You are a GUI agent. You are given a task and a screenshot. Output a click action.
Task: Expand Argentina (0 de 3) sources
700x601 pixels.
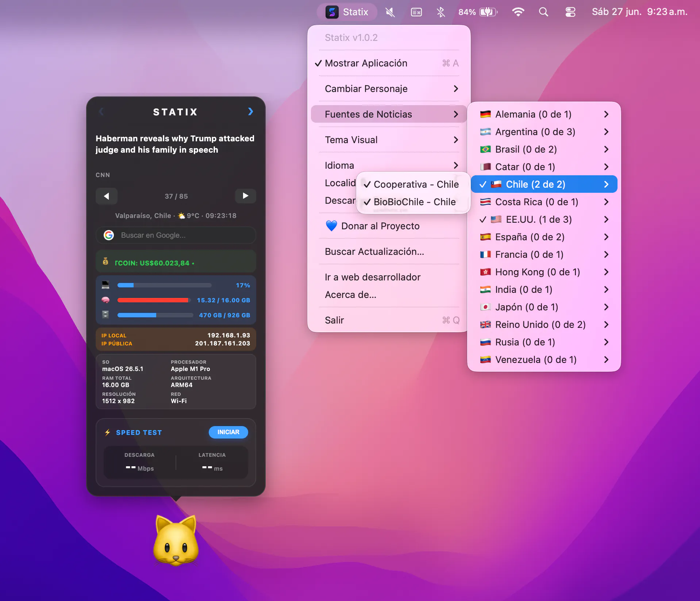544,132
